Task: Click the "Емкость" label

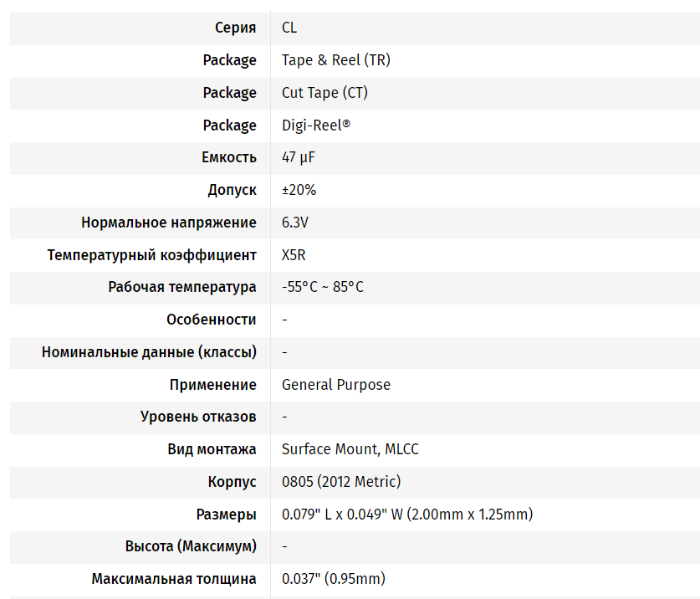Action: click(x=228, y=157)
